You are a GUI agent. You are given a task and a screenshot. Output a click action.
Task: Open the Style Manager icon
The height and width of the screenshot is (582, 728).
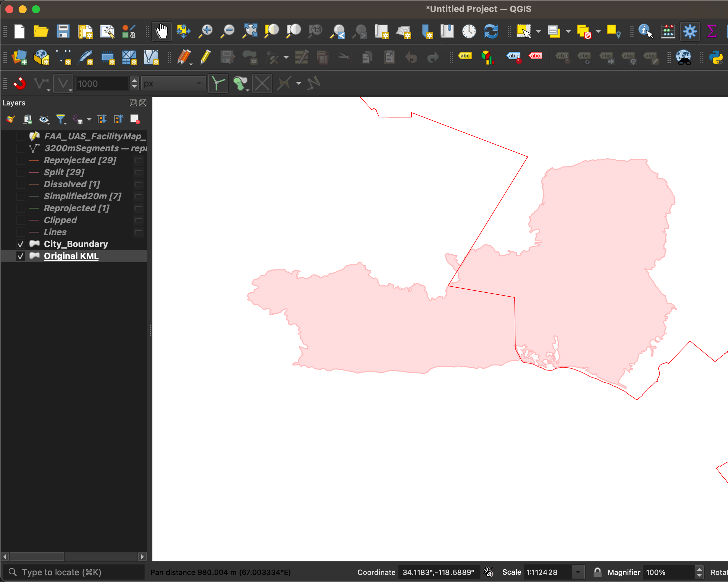tap(129, 31)
